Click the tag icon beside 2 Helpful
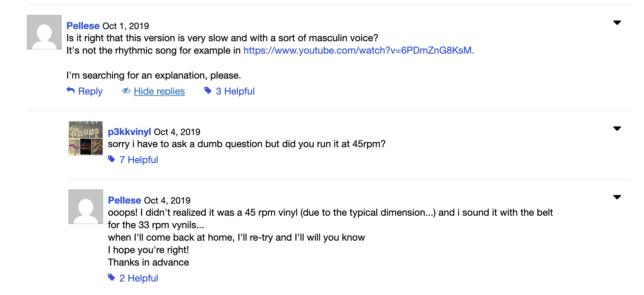Image resolution: width=644 pixels, height=295 pixels. point(111,278)
